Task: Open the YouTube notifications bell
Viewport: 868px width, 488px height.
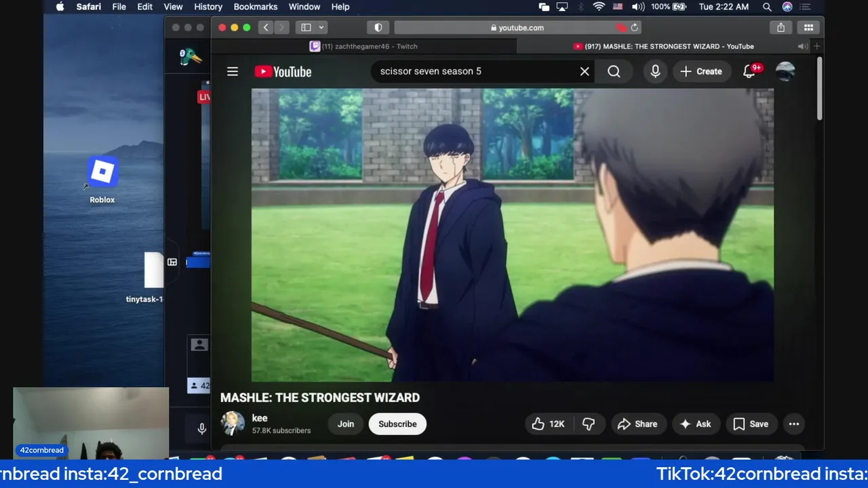Action: pyautogui.click(x=749, y=71)
